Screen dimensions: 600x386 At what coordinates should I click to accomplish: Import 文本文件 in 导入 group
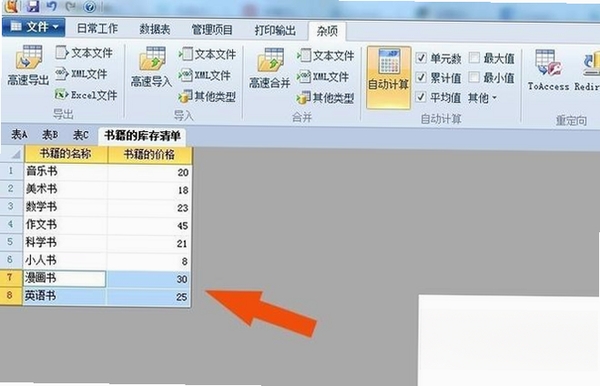tap(207, 54)
